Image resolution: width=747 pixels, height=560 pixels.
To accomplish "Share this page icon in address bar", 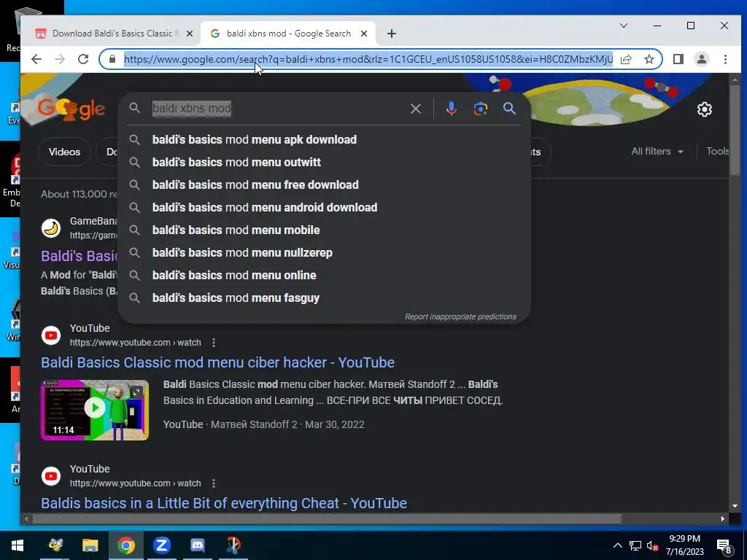I will coord(626,59).
